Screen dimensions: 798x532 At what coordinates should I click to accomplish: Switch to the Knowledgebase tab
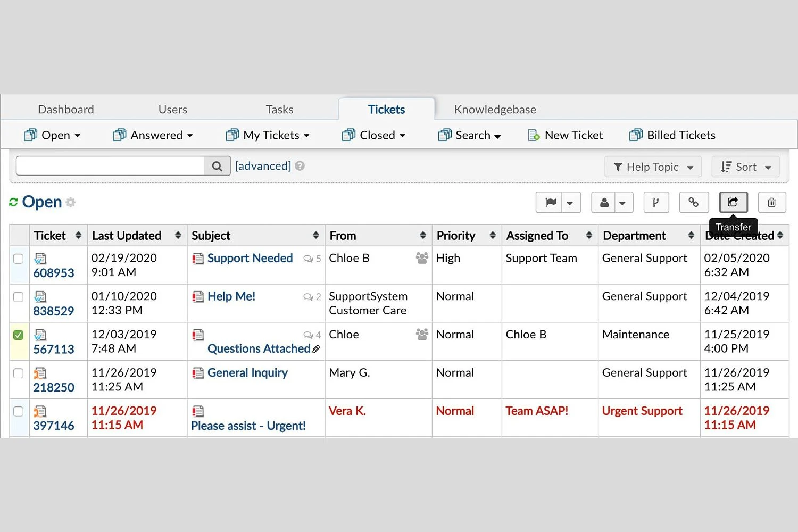pos(495,110)
